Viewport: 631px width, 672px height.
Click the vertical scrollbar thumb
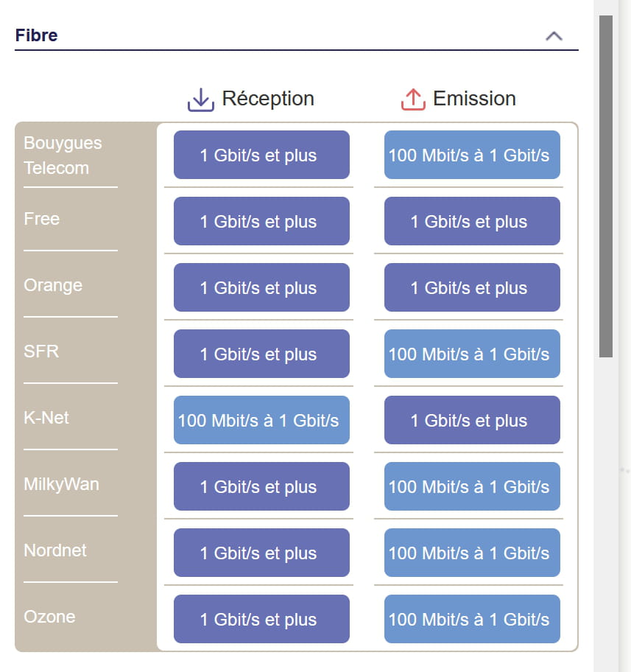pyautogui.click(x=606, y=186)
